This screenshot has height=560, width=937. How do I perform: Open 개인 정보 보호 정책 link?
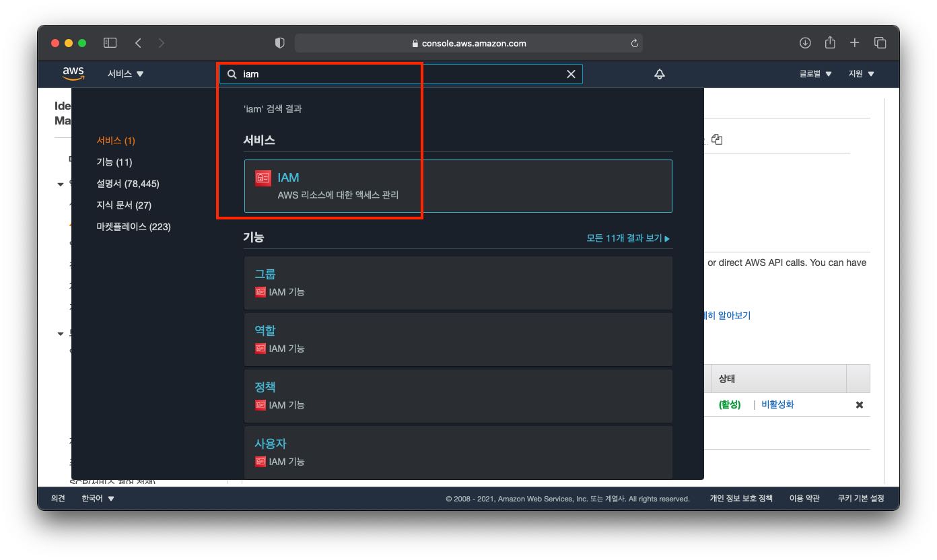pos(741,499)
